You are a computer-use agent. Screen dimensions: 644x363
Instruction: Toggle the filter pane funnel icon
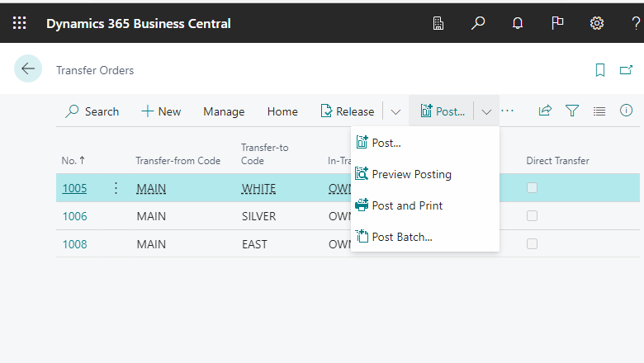[x=572, y=111]
